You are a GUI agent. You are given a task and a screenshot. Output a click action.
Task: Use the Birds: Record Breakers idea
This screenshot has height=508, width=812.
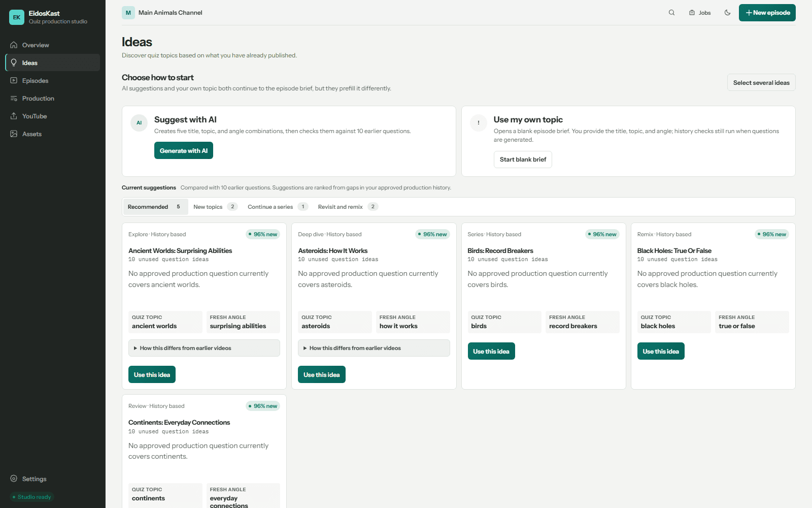pos(491,352)
